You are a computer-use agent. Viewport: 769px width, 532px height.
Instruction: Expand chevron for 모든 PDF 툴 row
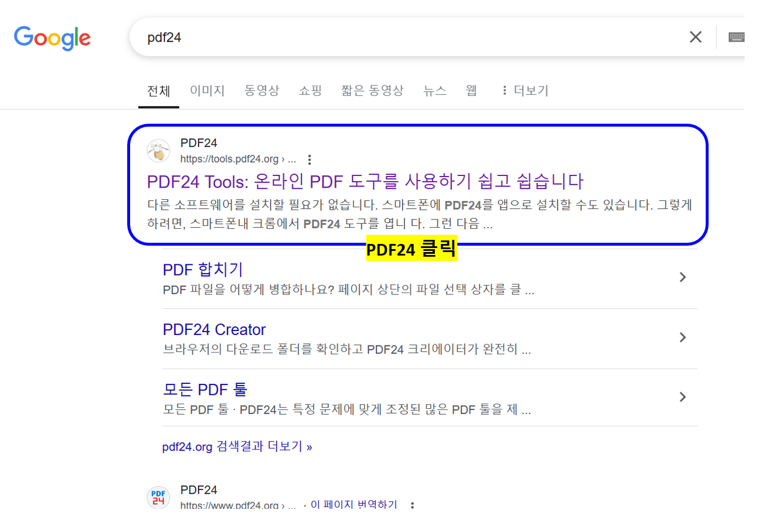pyautogui.click(x=682, y=397)
